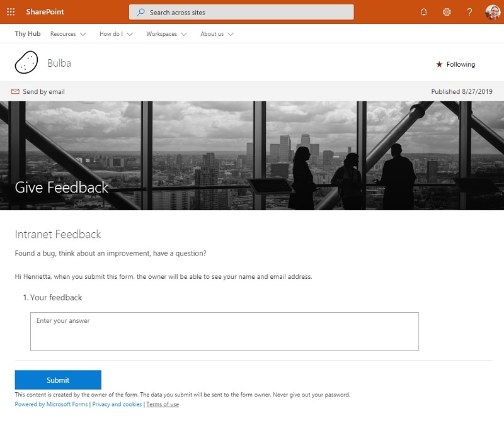Open the notifications bell
Image resolution: width=504 pixels, height=423 pixels.
(x=424, y=12)
